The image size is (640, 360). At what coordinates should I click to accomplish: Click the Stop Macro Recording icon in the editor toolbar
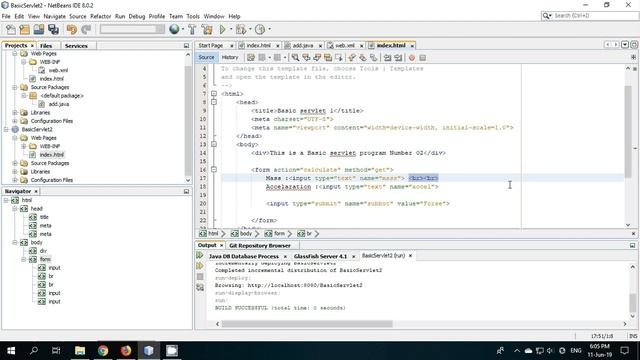tap(422, 58)
